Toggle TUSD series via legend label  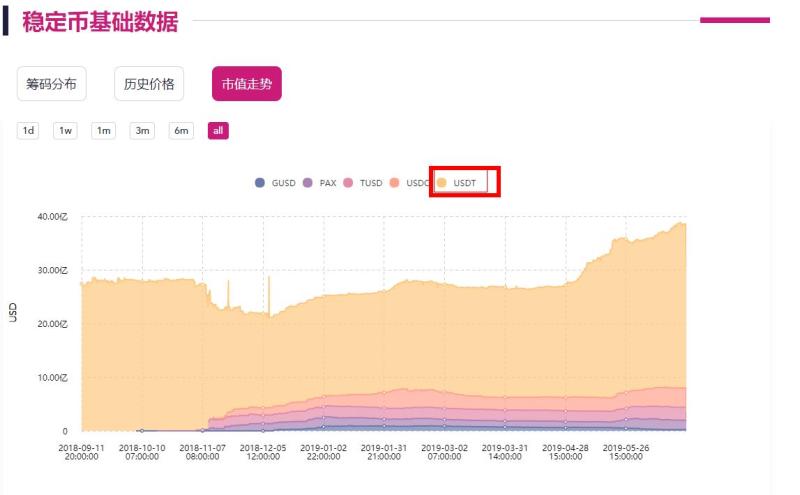371,183
